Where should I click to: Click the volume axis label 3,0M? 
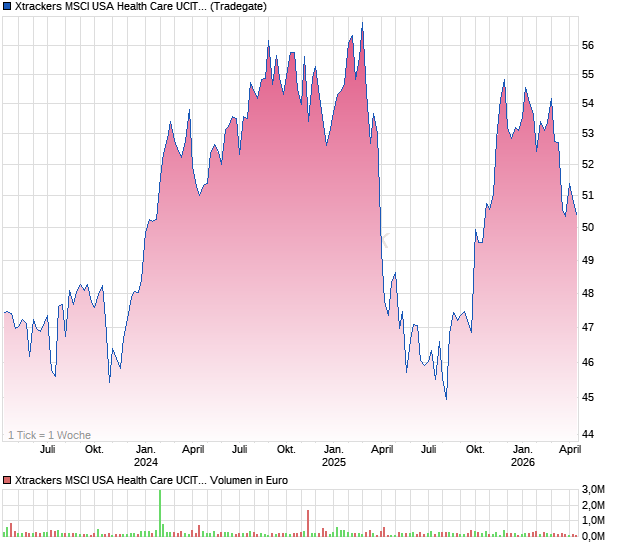pos(593,489)
